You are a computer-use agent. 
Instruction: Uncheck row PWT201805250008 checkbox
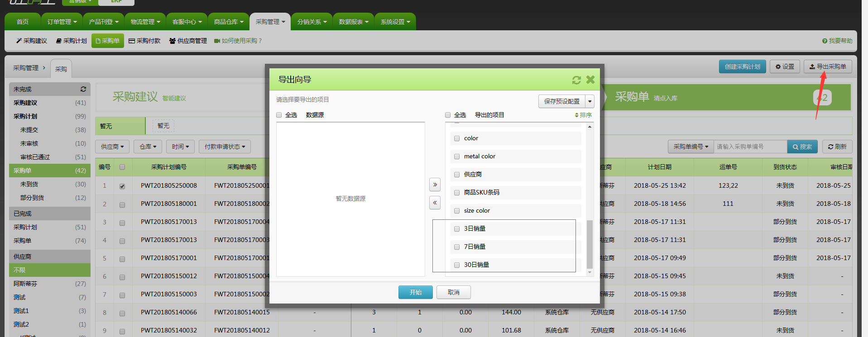click(122, 186)
